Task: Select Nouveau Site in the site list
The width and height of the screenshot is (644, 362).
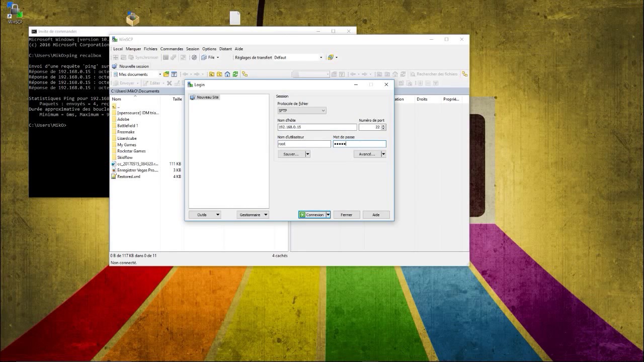Action: point(205,97)
